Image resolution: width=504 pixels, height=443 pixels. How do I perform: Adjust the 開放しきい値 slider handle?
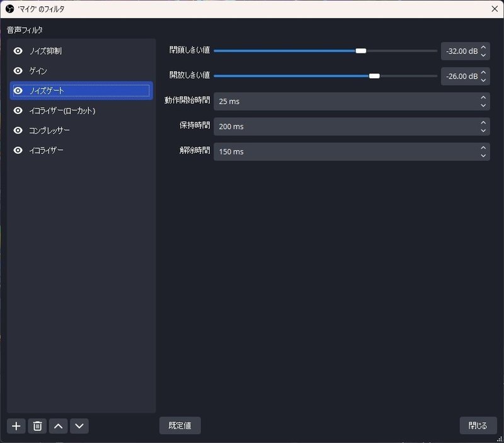click(x=374, y=76)
